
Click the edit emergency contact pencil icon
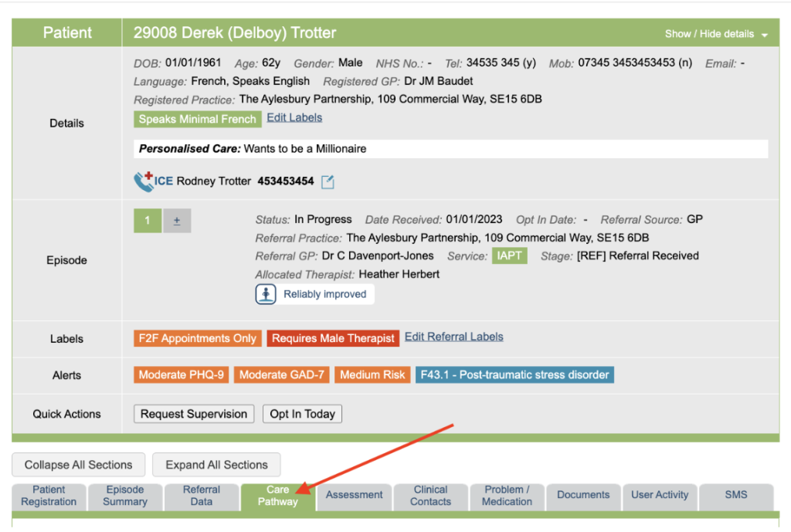point(328,182)
